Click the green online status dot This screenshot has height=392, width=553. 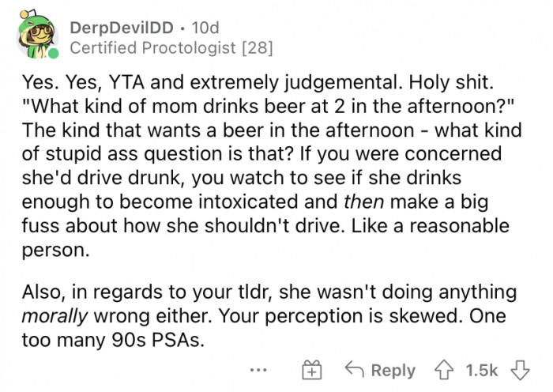pos(53,55)
